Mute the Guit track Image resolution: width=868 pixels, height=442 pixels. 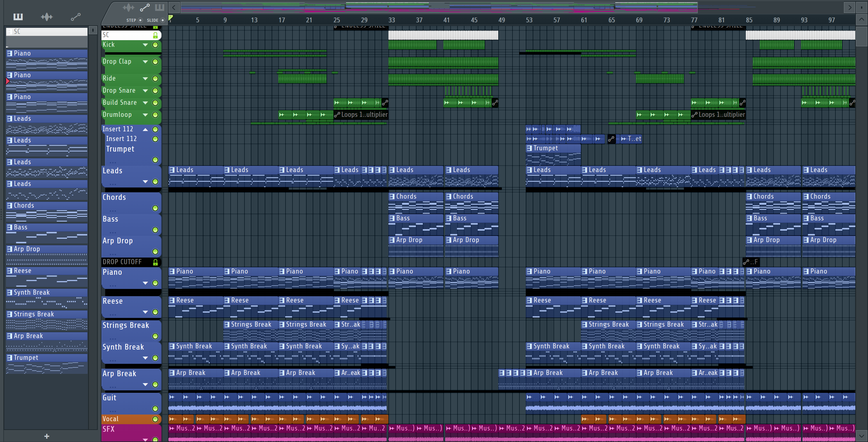click(x=155, y=408)
